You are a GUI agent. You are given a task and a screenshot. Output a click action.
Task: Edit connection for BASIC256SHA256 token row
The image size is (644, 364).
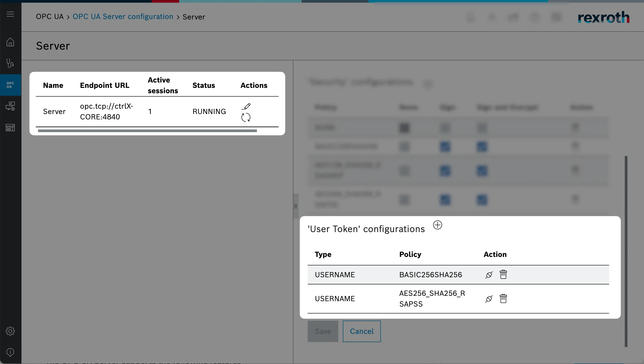point(489,275)
